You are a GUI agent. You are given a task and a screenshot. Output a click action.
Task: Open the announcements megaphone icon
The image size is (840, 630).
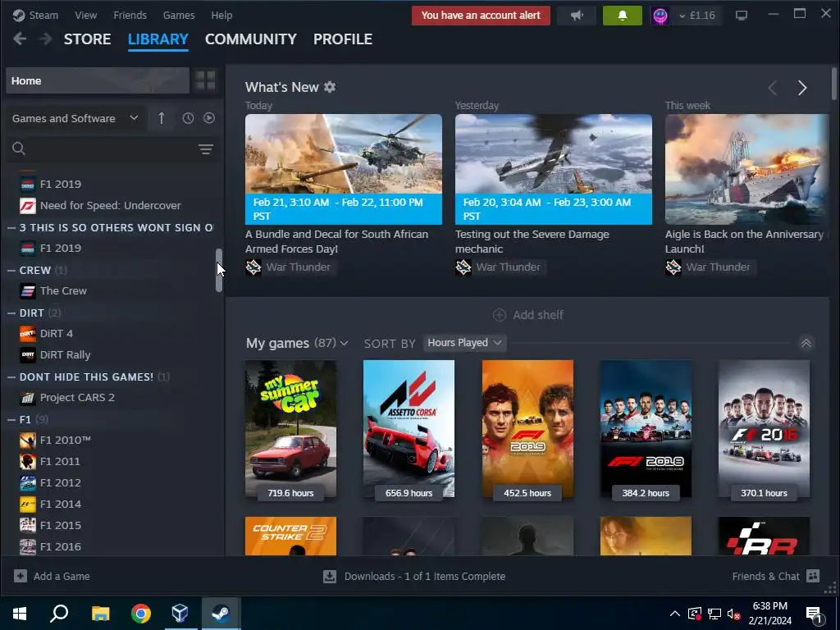[577, 16]
